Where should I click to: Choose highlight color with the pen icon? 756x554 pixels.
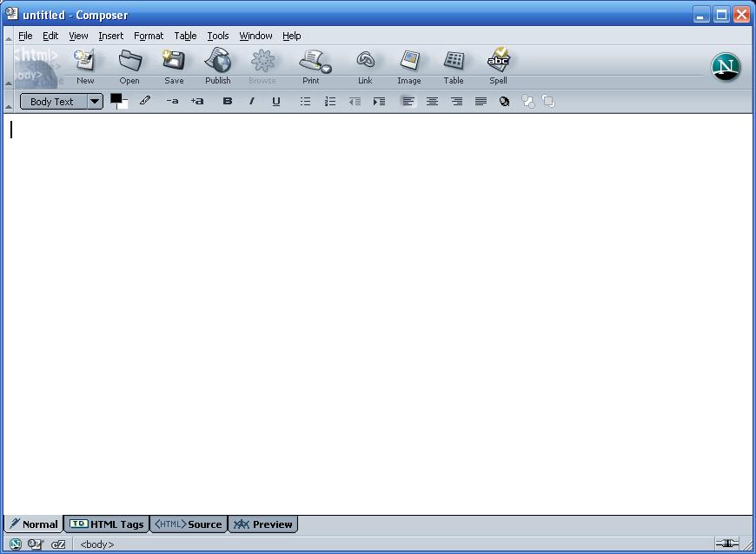(x=144, y=101)
